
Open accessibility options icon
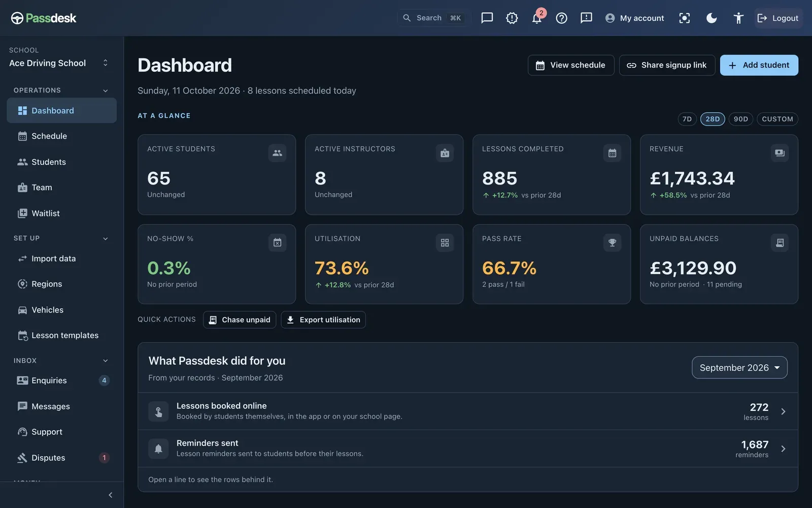click(738, 18)
